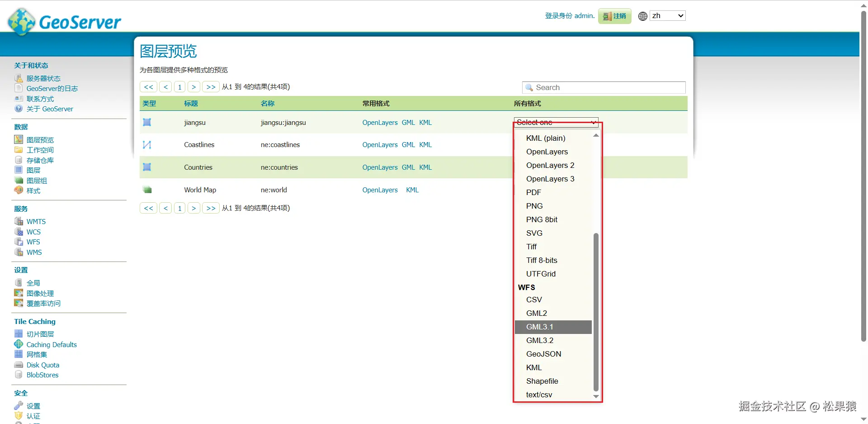Click the security settings wrench icon
The image size is (868, 424).
tap(19, 405)
